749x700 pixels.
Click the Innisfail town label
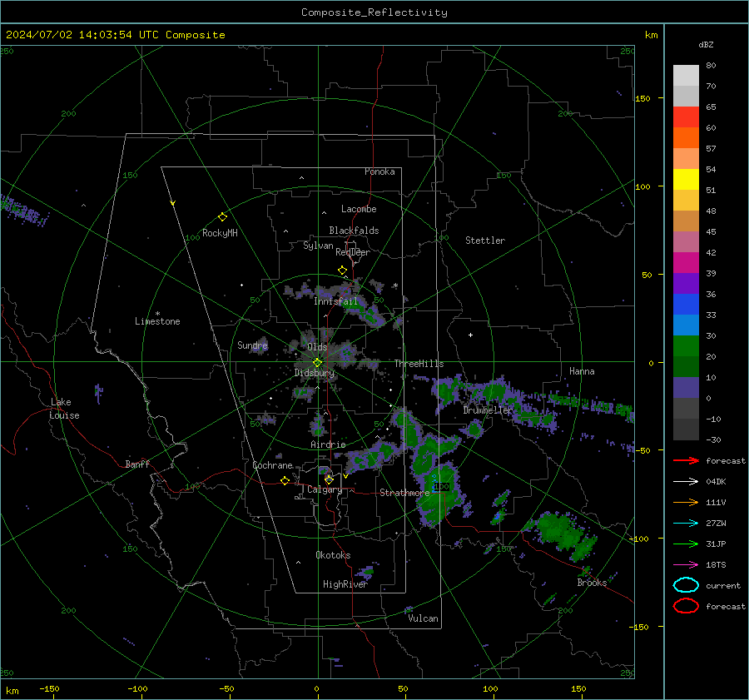pos(335,301)
